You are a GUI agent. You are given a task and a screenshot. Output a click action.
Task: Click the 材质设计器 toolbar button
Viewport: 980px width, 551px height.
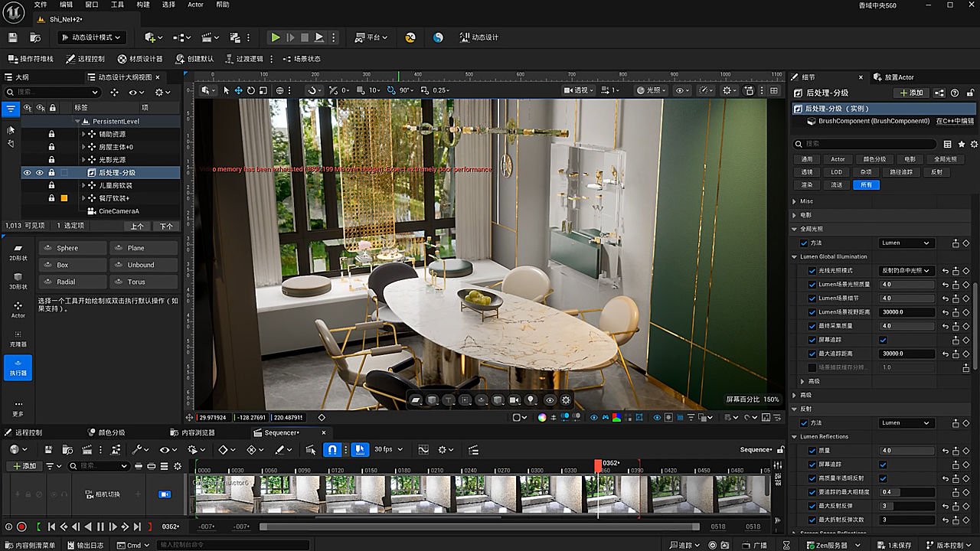pyautogui.click(x=140, y=59)
